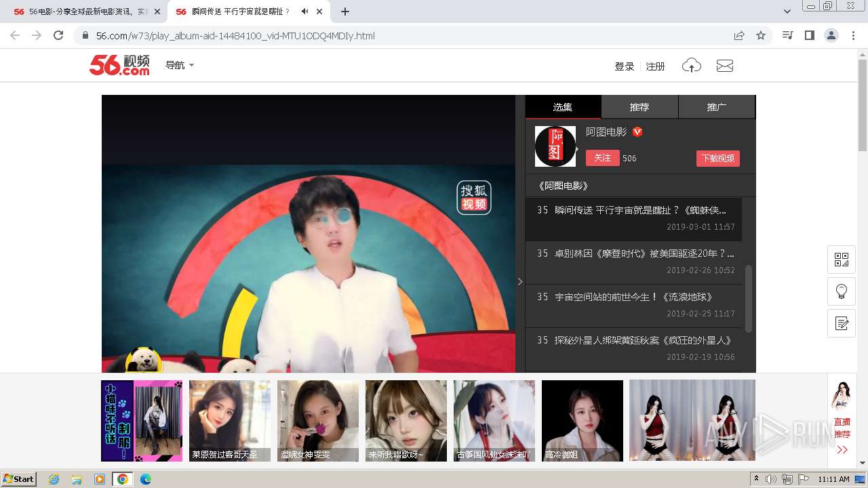Switch to the 推荐 tab
Image resolution: width=868 pixels, height=488 pixels.
[x=639, y=107]
